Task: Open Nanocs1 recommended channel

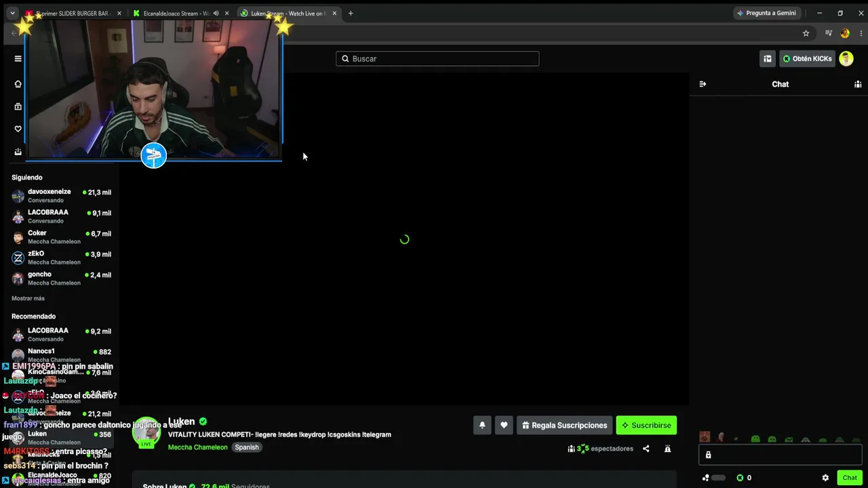Action: pos(61,355)
